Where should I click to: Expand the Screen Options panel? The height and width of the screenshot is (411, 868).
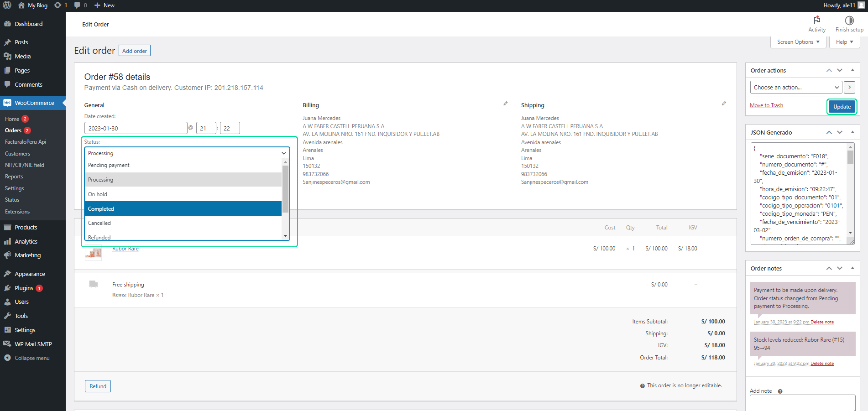click(798, 42)
